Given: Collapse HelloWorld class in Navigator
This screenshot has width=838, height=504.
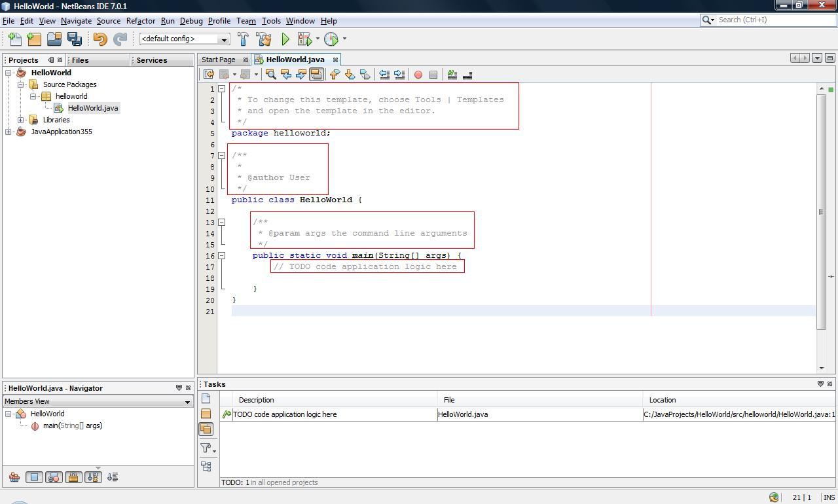Looking at the screenshot, I should [x=9, y=414].
